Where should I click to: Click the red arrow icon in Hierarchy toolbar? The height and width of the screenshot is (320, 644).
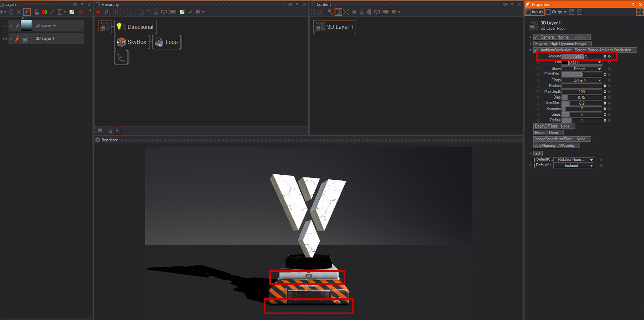click(x=98, y=12)
